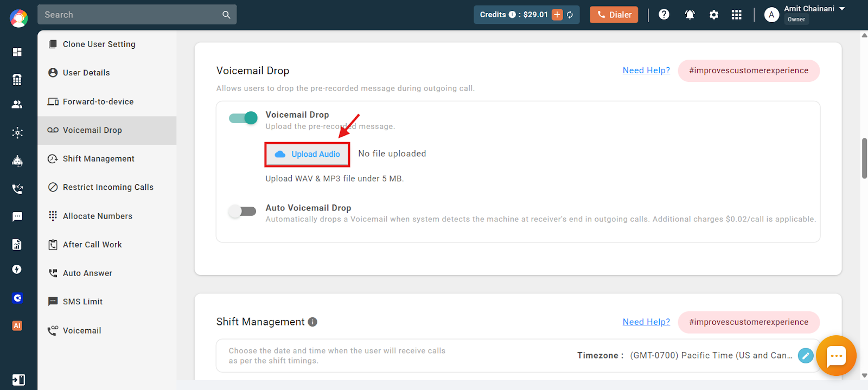
Task: Enable the Auto Voicemail Drop toggle
Action: click(x=242, y=211)
